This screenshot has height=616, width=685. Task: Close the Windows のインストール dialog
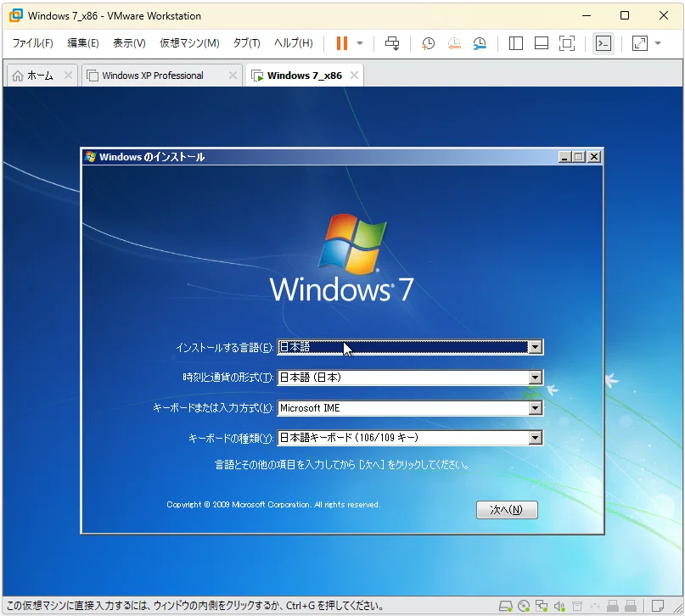pos(594,157)
